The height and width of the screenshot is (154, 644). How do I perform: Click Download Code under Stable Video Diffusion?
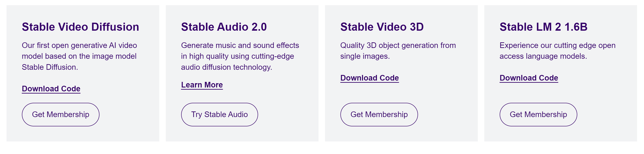coord(51,89)
